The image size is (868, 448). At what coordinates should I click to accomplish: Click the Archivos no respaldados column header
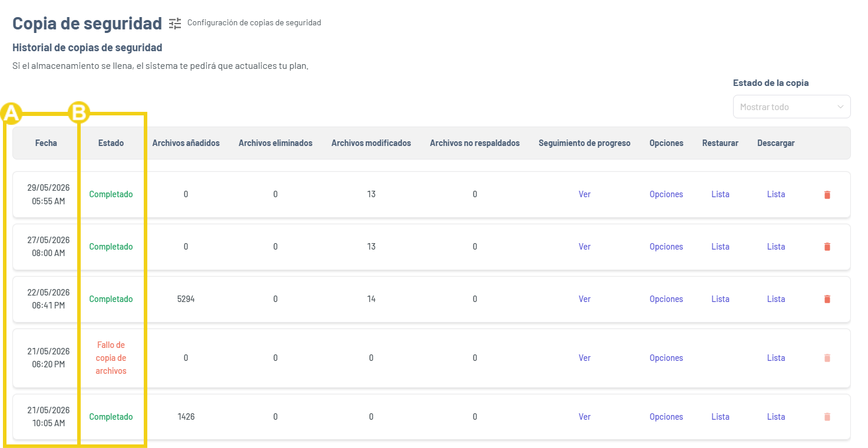tap(475, 143)
